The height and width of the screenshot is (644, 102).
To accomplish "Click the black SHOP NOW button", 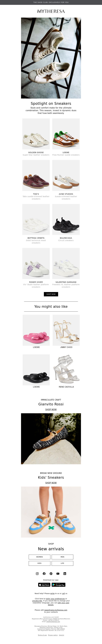I will point(51,294).
